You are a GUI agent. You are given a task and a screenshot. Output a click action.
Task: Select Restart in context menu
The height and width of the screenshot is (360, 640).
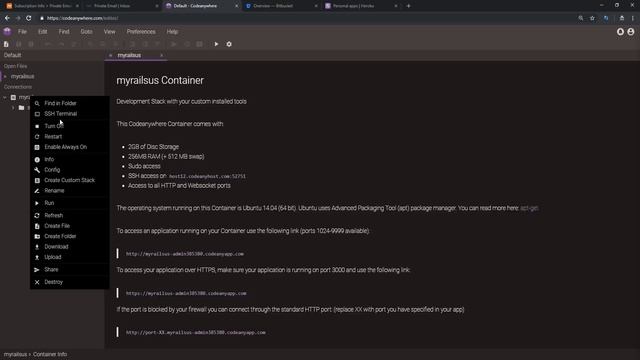(x=69, y=137)
